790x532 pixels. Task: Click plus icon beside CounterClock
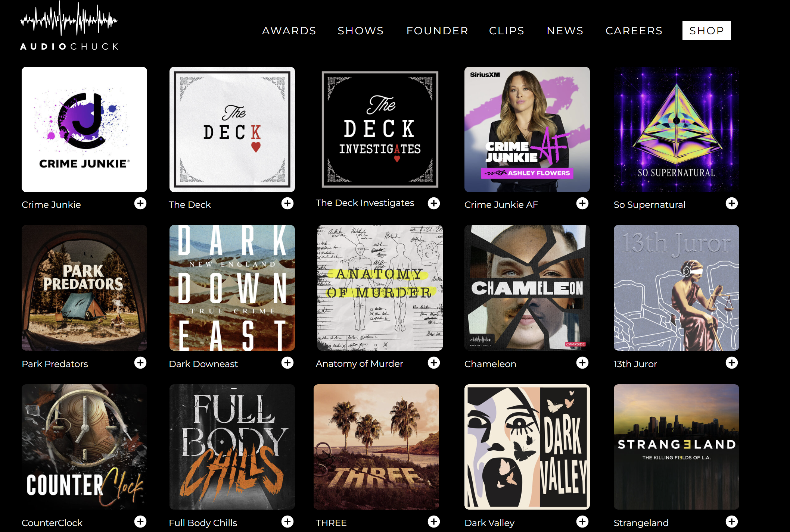tap(140, 522)
